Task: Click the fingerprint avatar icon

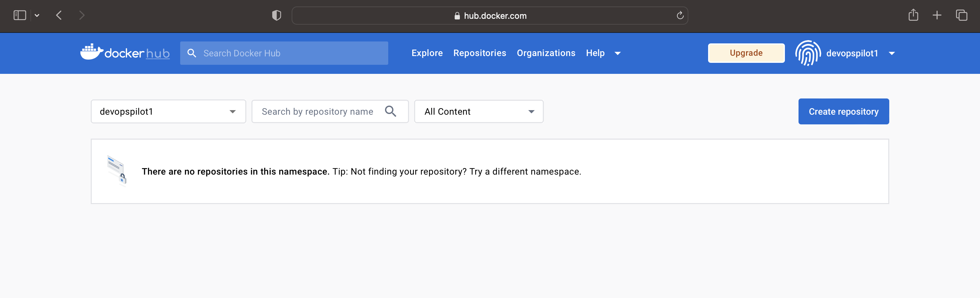Action: (808, 53)
